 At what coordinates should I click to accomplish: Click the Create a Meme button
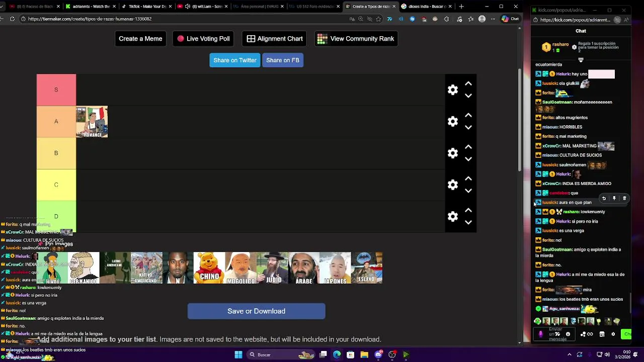(140, 39)
